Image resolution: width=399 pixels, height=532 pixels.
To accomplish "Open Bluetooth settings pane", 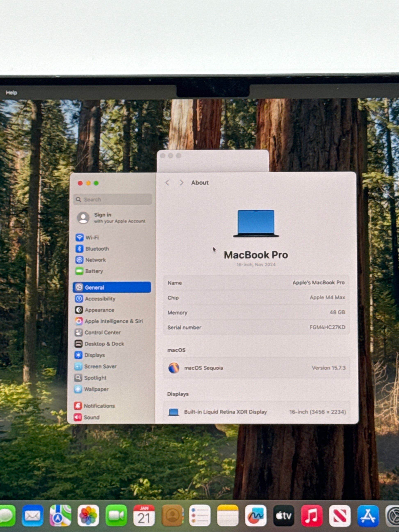I will [97, 249].
